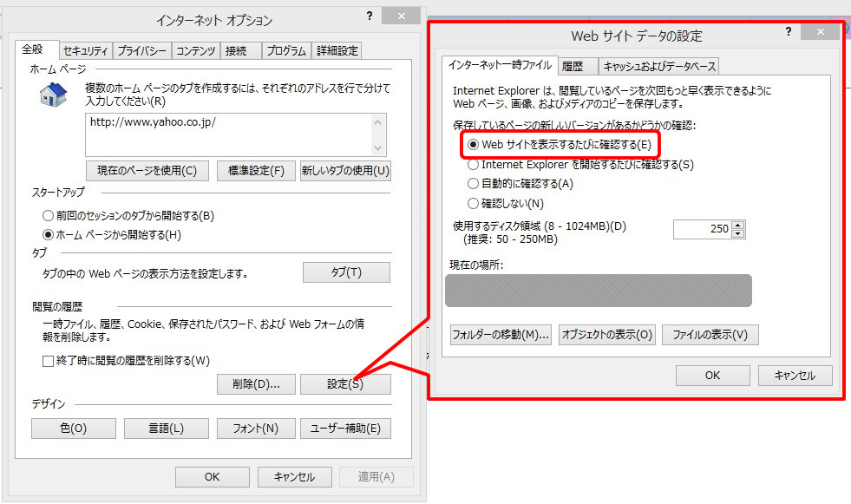This screenshot has height=504, width=851.
Task: Switch to the セキュリティ tab
Action: tap(86, 51)
